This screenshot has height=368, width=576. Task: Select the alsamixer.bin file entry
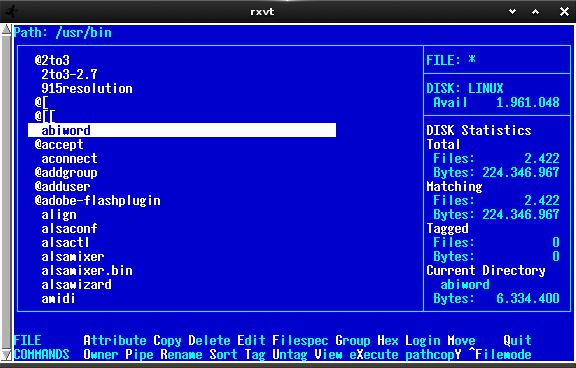(x=87, y=270)
